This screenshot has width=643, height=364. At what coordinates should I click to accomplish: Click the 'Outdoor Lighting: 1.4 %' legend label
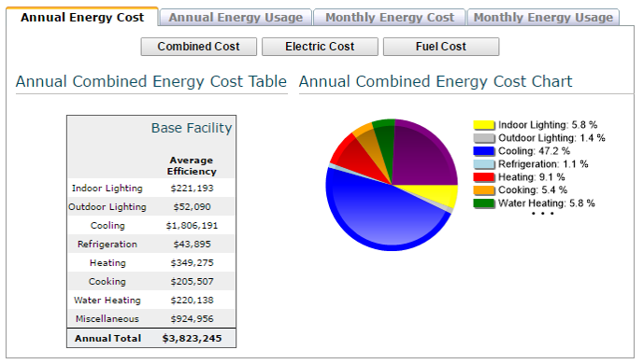click(x=551, y=138)
